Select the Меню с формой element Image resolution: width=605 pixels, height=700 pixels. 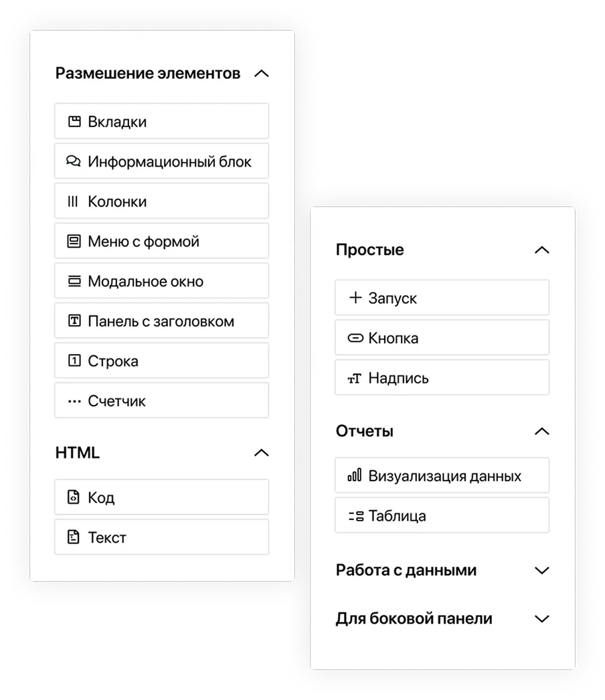click(161, 241)
